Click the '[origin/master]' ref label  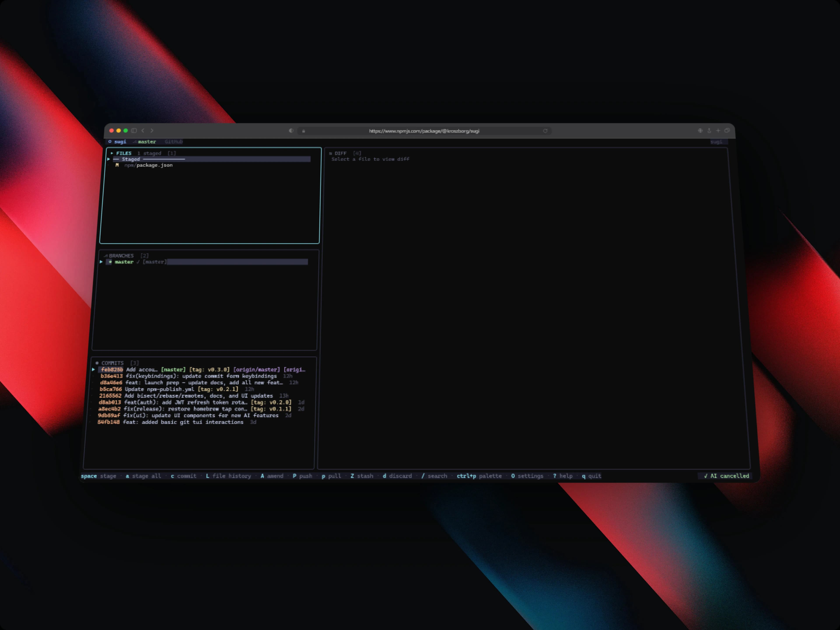pos(257,369)
